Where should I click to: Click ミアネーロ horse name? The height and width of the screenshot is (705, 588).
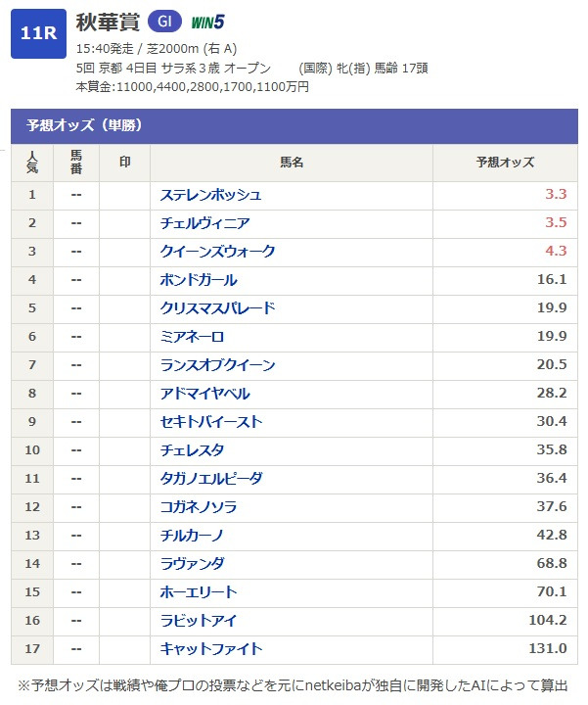192,337
